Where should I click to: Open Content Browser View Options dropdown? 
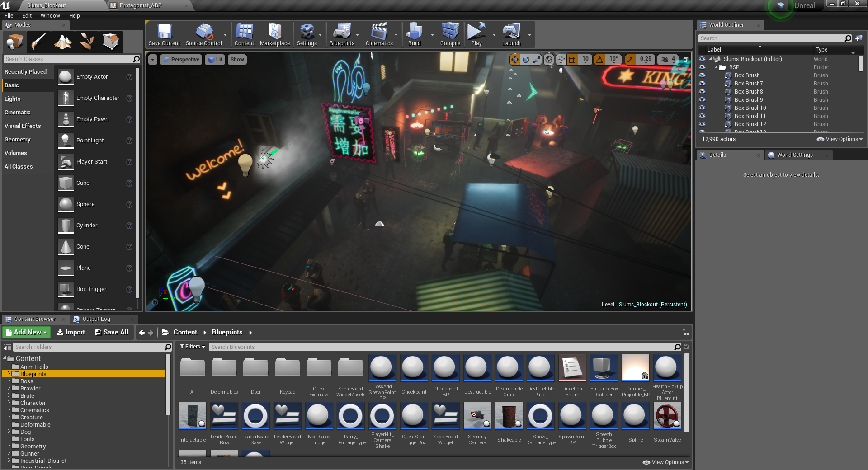(x=665, y=462)
